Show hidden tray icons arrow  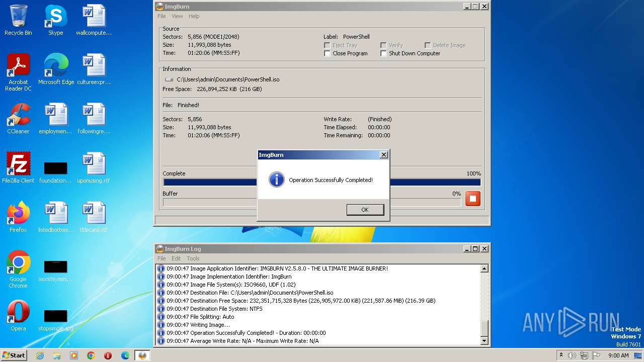[561, 355]
